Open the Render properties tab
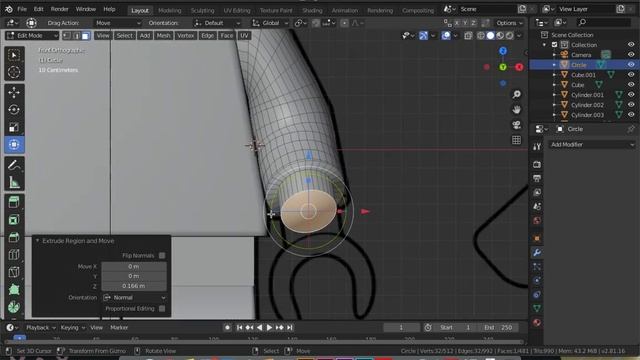Screen dimensions: 640x360 [537, 164]
